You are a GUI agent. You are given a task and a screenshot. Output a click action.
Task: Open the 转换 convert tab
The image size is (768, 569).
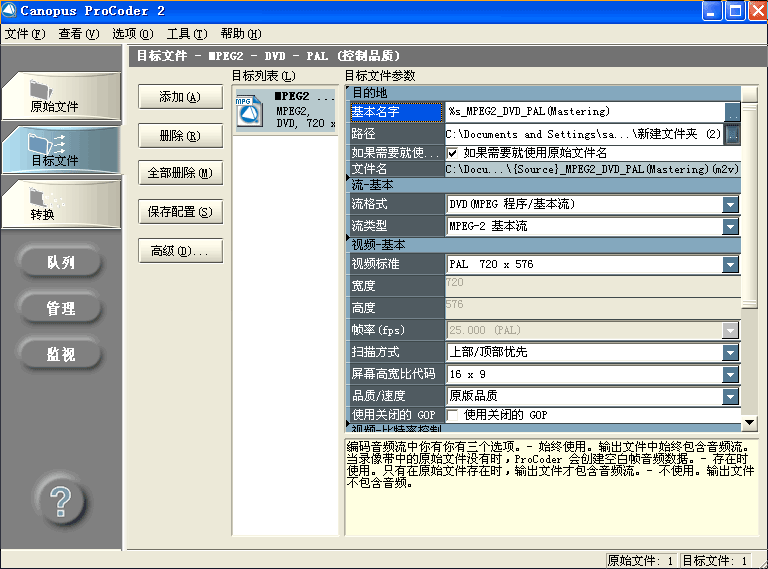(x=62, y=203)
